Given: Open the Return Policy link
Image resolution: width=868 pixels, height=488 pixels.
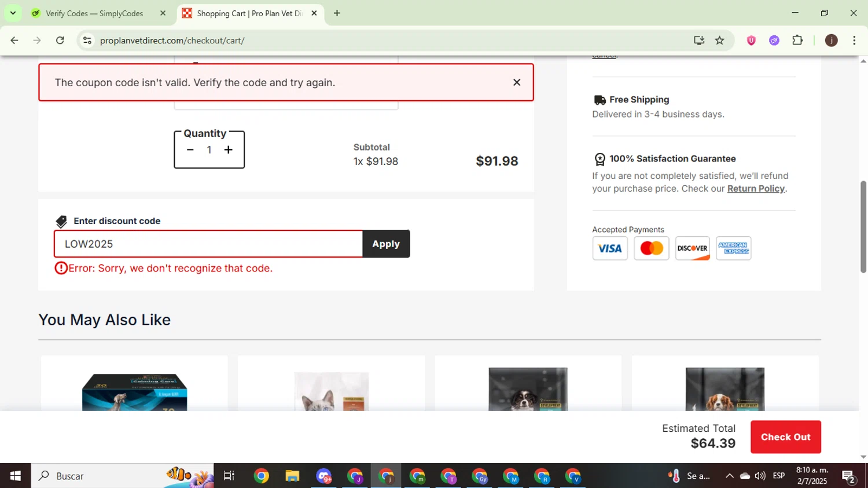Looking at the screenshot, I should tap(756, 189).
